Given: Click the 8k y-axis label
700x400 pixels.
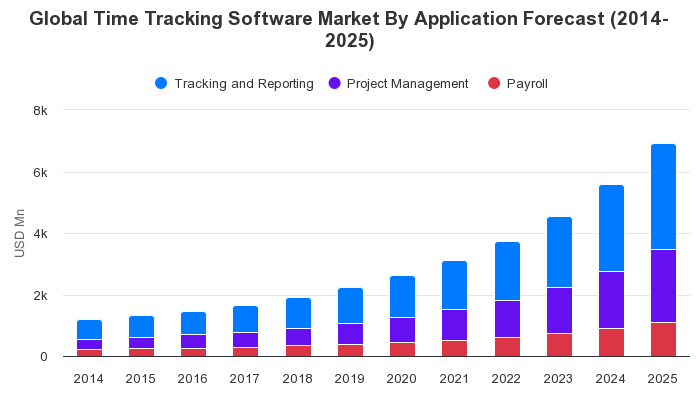Looking at the screenshot, I should (40, 111).
